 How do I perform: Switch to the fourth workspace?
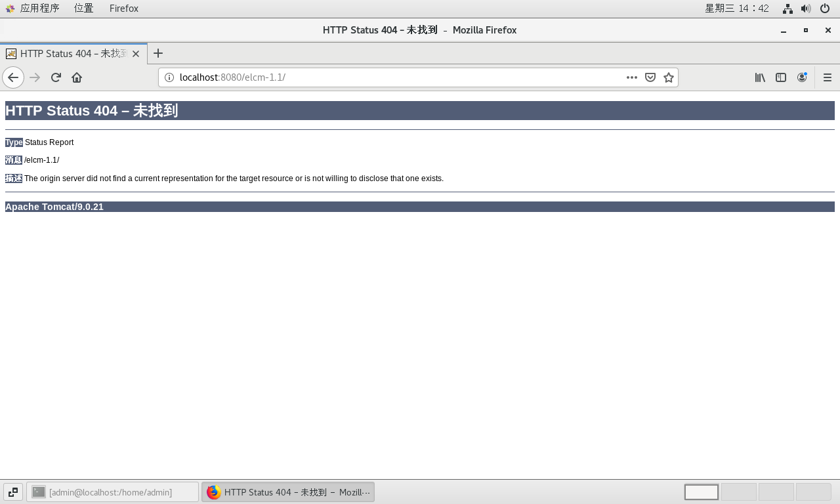click(x=814, y=492)
